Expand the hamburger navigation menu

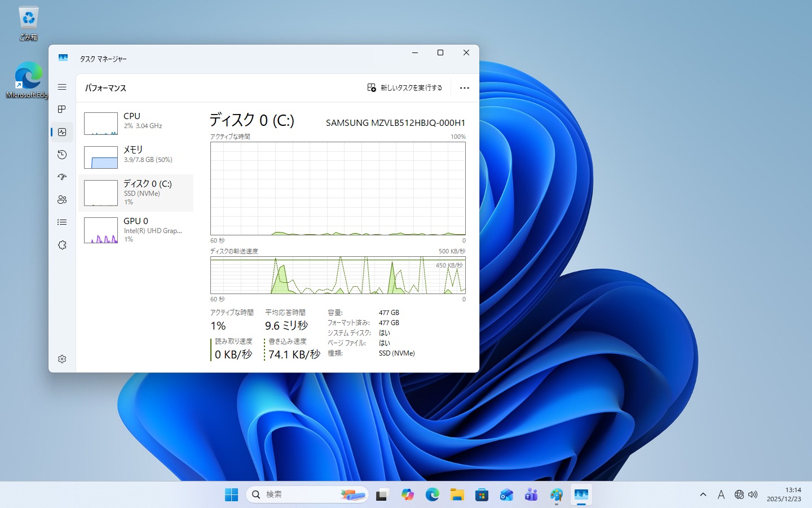62,87
